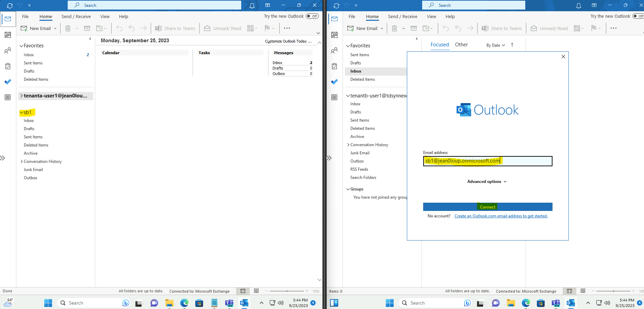The height and width of the screenshot is (309, 644).
Task: Collapse ribbon chevron in left Outlook
Action: tap(318, 33)
